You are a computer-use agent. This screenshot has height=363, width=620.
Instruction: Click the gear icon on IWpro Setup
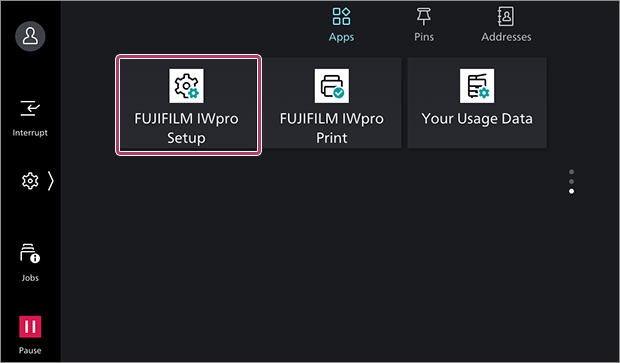(187, 86)
